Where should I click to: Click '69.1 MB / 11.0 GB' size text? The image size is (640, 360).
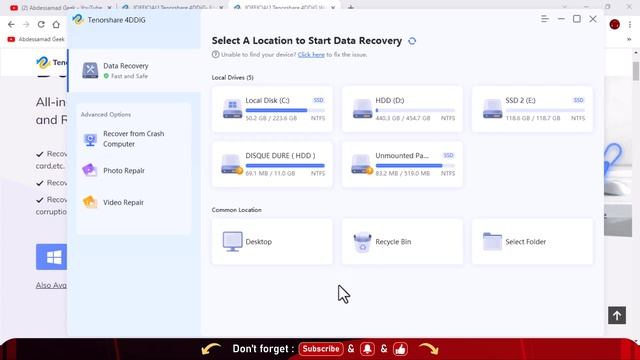(x=270, y=173)
